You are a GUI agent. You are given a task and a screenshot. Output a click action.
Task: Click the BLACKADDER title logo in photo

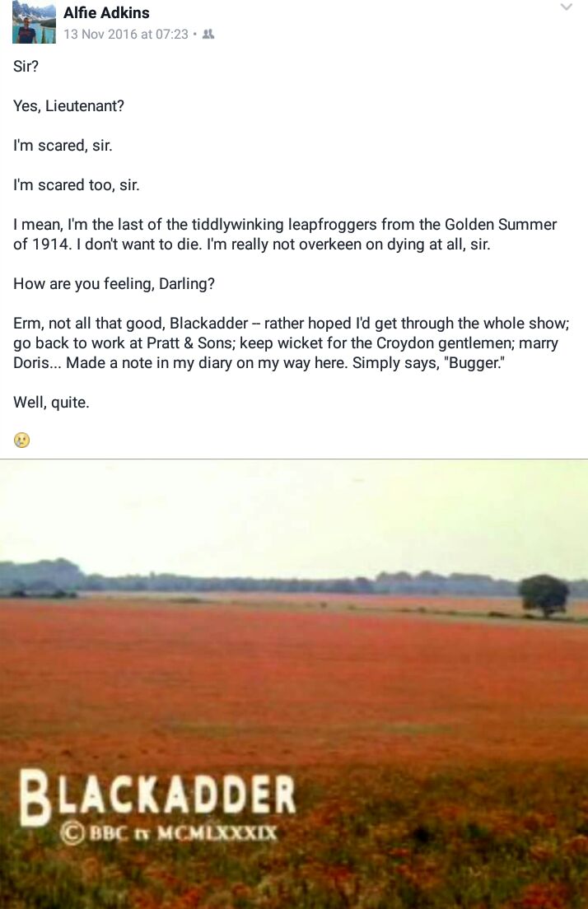tap(158, 796)
